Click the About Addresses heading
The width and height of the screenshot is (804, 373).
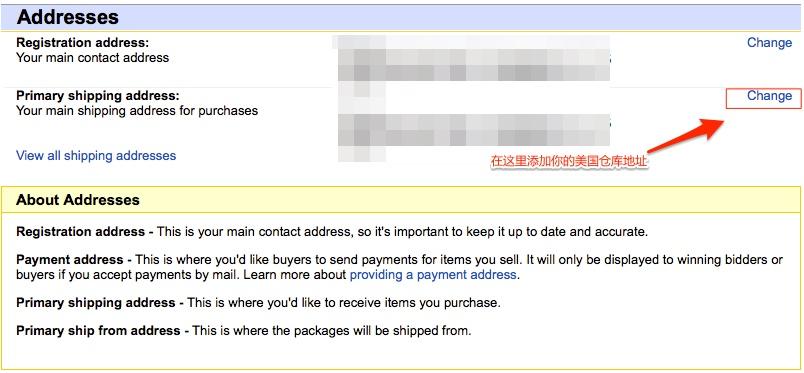78,200
